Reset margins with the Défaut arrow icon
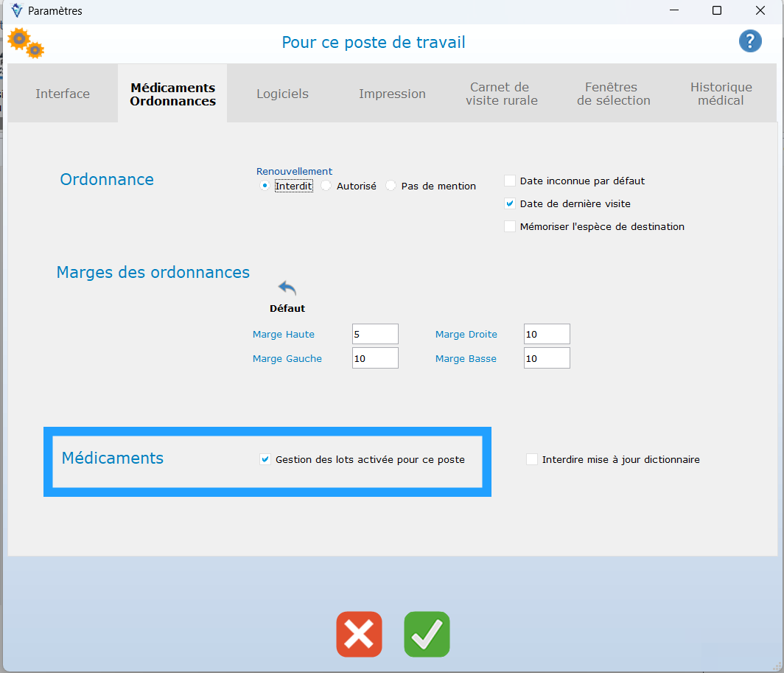This screenshot has width=784, height=673. [x=287, y=288]
